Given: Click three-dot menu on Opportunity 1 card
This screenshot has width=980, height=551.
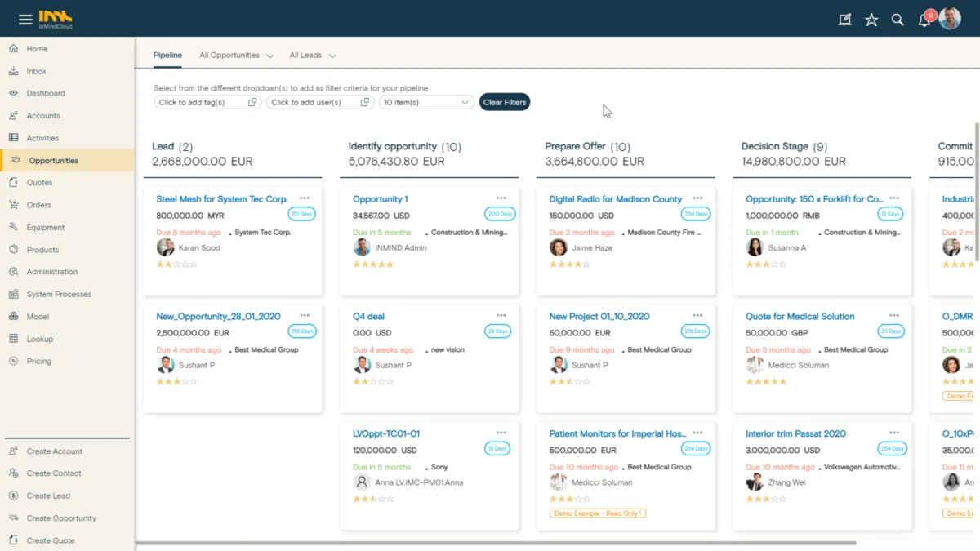Looking at the screenshot, I should point(501,198).
